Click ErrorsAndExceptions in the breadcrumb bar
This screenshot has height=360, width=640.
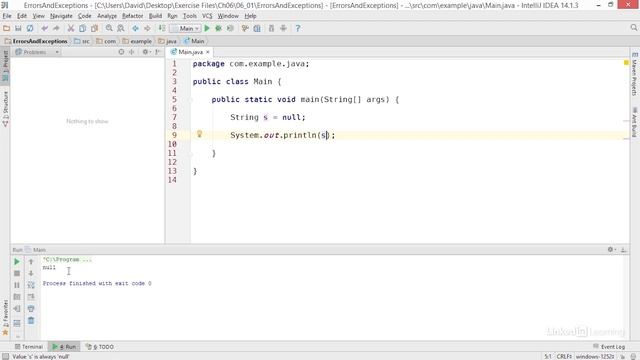click(x=36, y=41)
